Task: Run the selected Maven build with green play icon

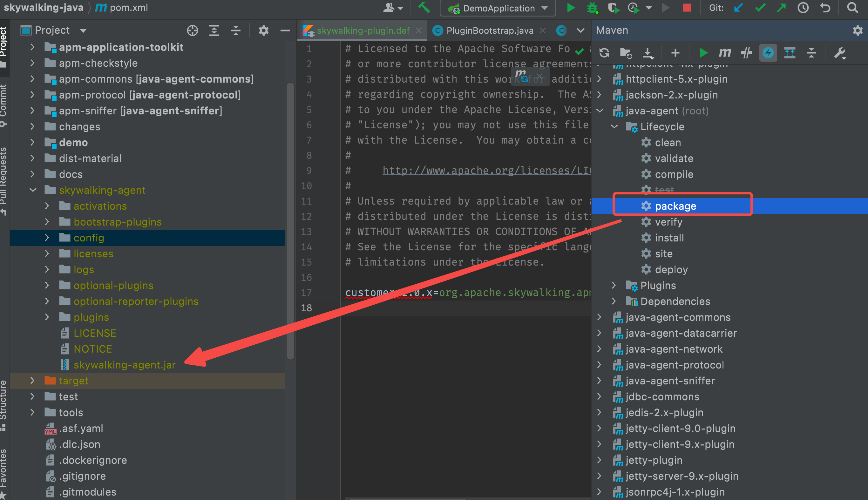Action: click(703, 52)
